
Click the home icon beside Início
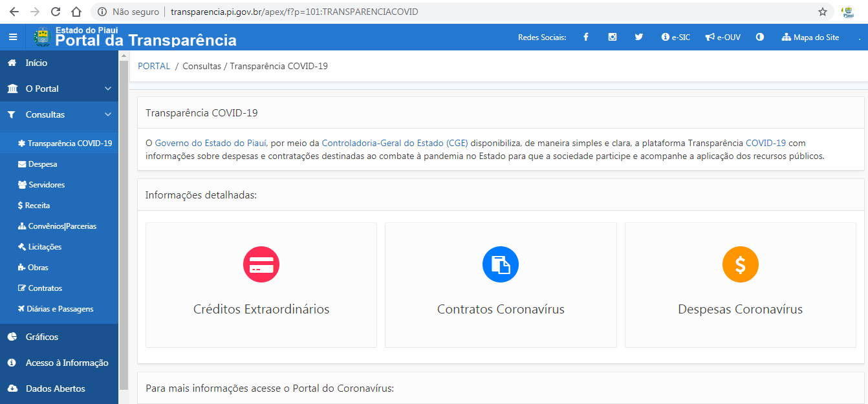tap(12, 63)
